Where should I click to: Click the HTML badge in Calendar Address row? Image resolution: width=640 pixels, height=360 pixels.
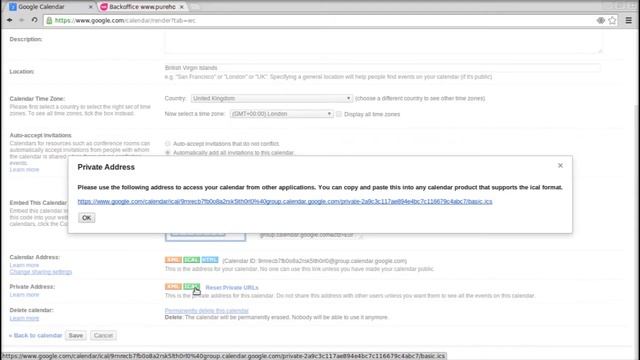210,260
